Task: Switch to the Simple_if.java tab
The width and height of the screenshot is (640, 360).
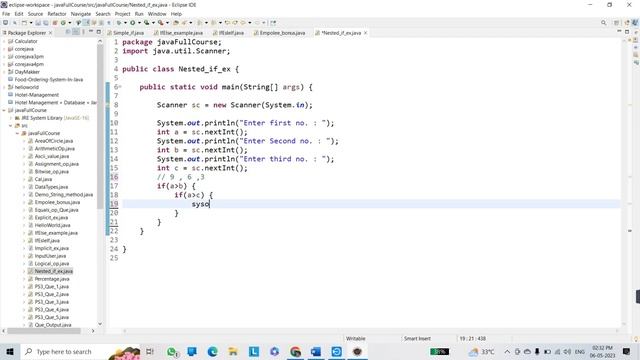Action: [126, 33]
